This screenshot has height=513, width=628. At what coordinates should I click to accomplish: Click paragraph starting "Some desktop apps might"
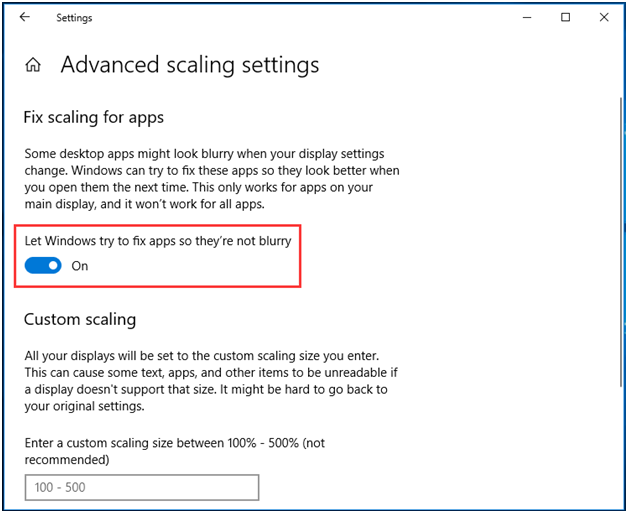pyautogui.click(x=212, y=179)
